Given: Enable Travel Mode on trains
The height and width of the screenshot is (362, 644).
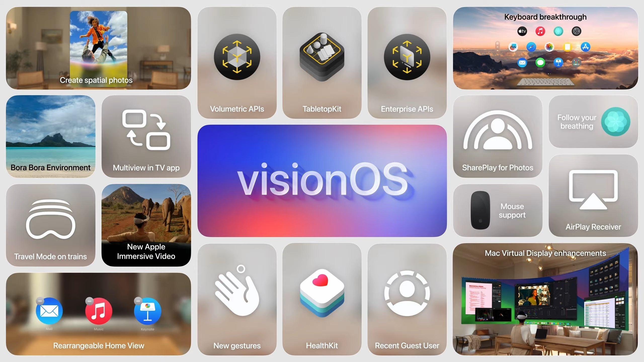Looking at the screenshot, I should [50, 225].
